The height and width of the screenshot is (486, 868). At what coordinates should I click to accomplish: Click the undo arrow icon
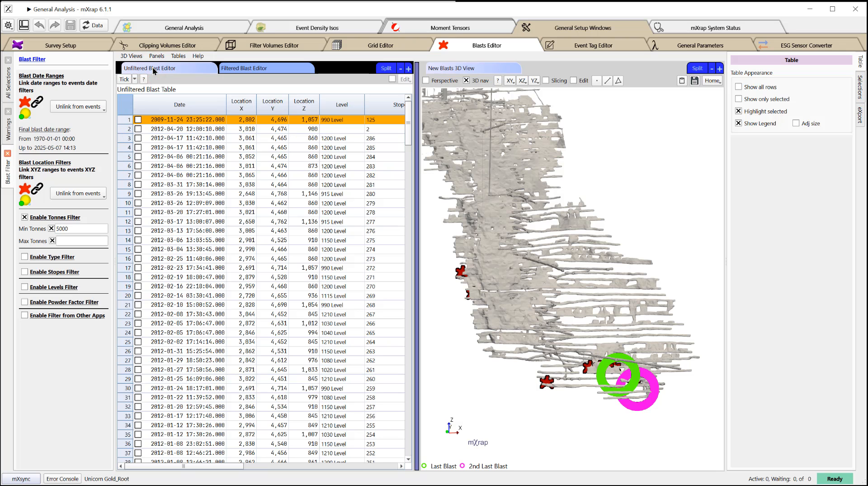[39, 25]
